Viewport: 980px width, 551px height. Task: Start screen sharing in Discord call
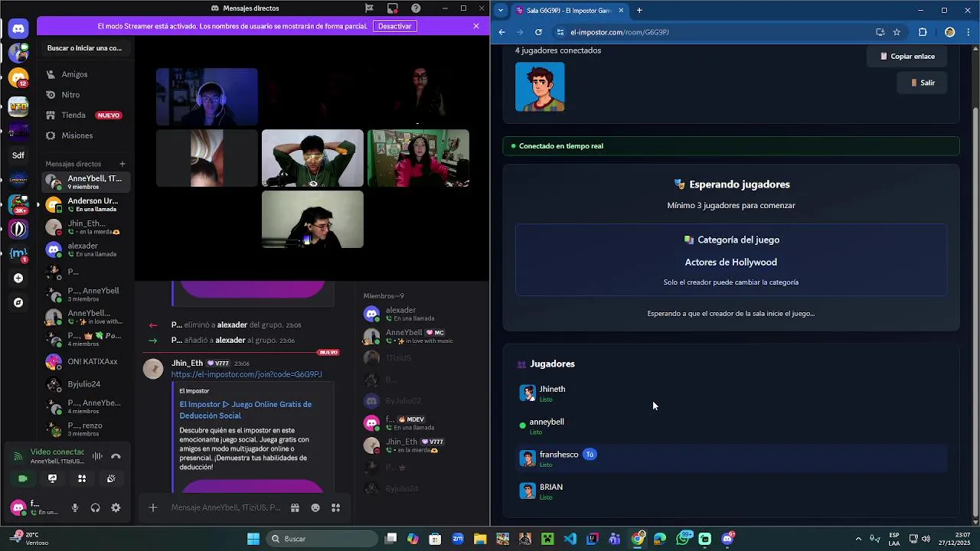[52, 478]
